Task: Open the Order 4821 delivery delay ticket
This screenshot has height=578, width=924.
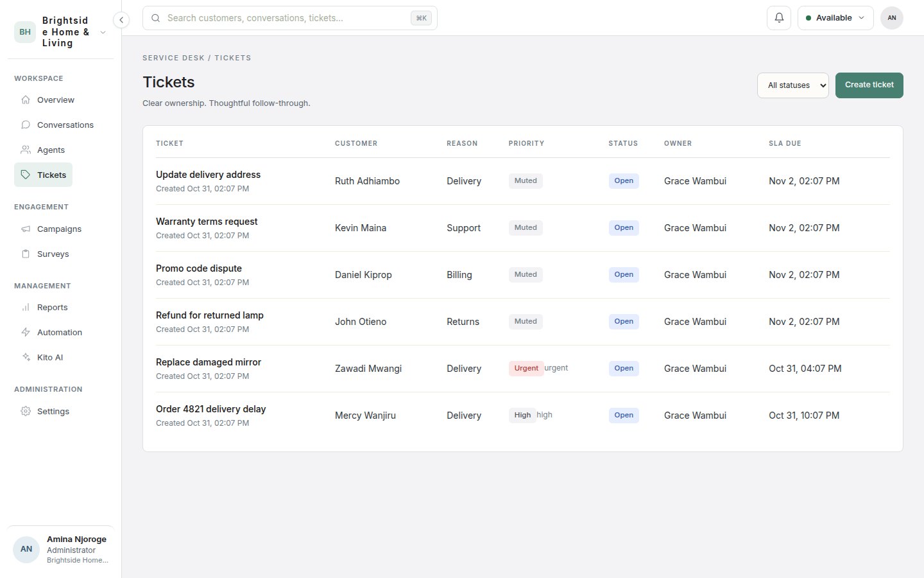Action: click(x=210, y=409)
